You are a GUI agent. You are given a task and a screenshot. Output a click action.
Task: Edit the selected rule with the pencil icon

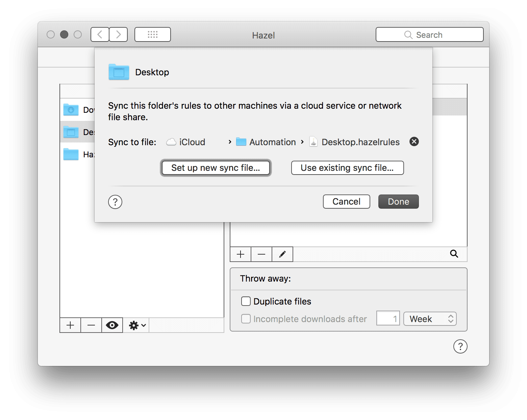tap(282, 254)
